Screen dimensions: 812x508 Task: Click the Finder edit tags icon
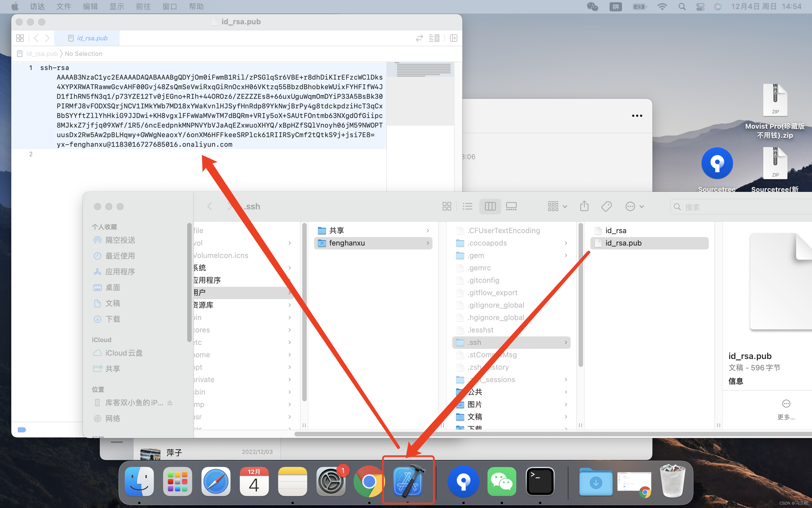click(x=606, y=206)
